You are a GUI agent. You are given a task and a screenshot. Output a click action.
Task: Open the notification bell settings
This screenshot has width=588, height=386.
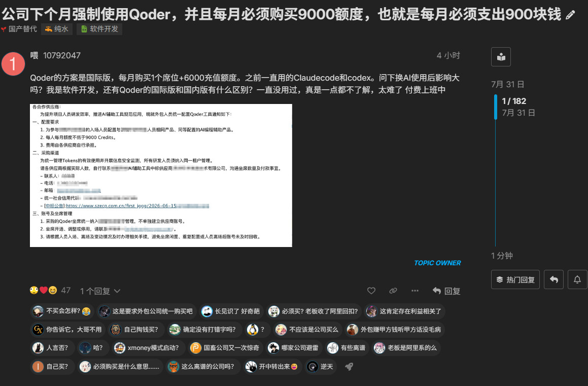(x=577, y=279)
